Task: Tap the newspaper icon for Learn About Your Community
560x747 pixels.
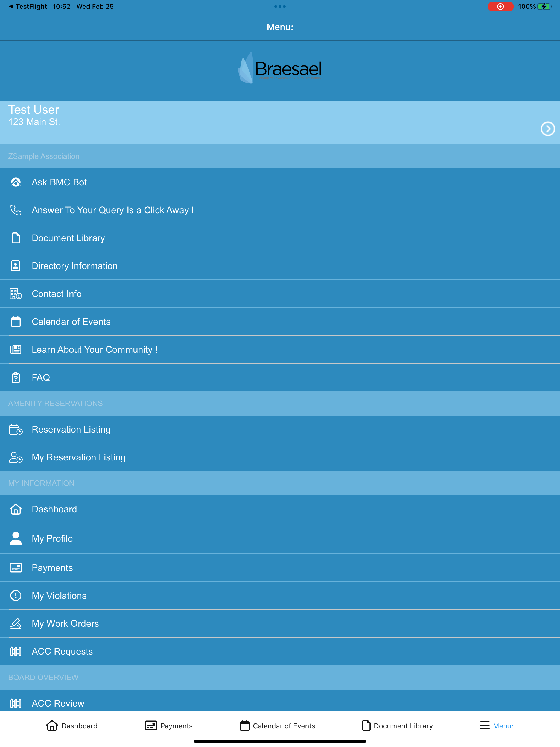Action: 16,349
